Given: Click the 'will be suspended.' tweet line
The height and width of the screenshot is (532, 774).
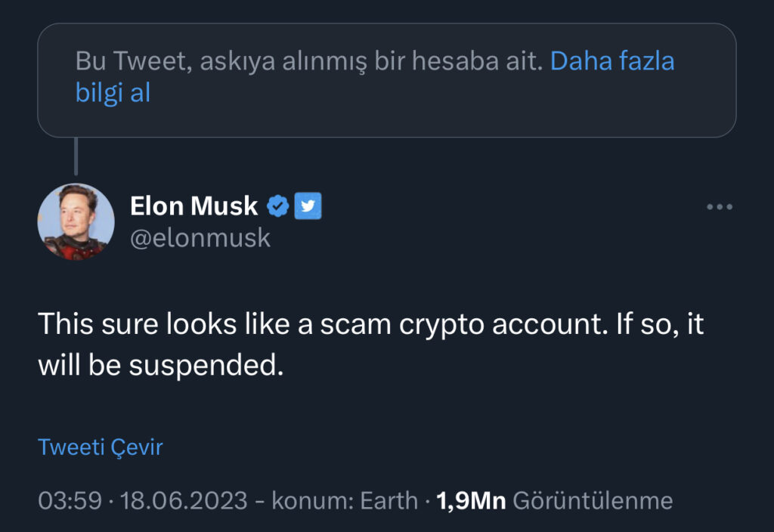Looking at the screenshot, I should (x=159, y=365).
